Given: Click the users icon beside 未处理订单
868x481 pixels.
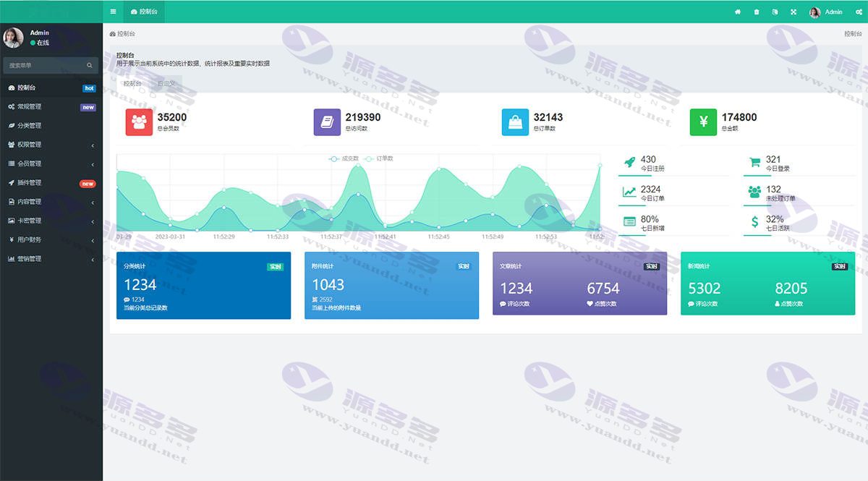Looking at the screenshot, I should point(754,192).
